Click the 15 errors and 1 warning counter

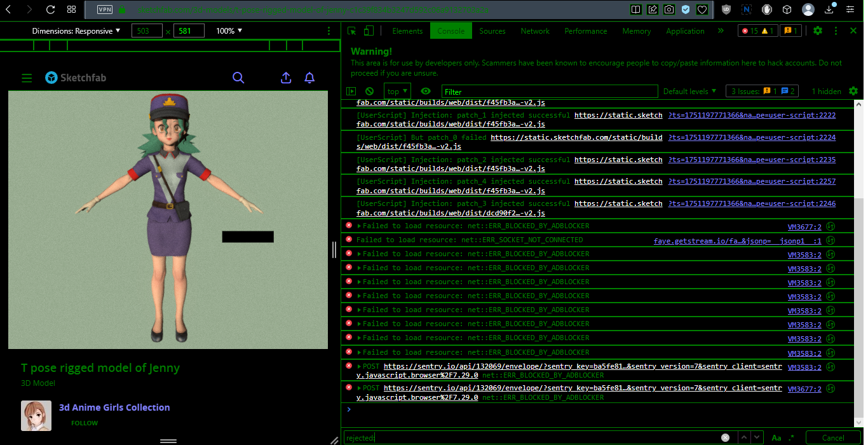point(757,31)
